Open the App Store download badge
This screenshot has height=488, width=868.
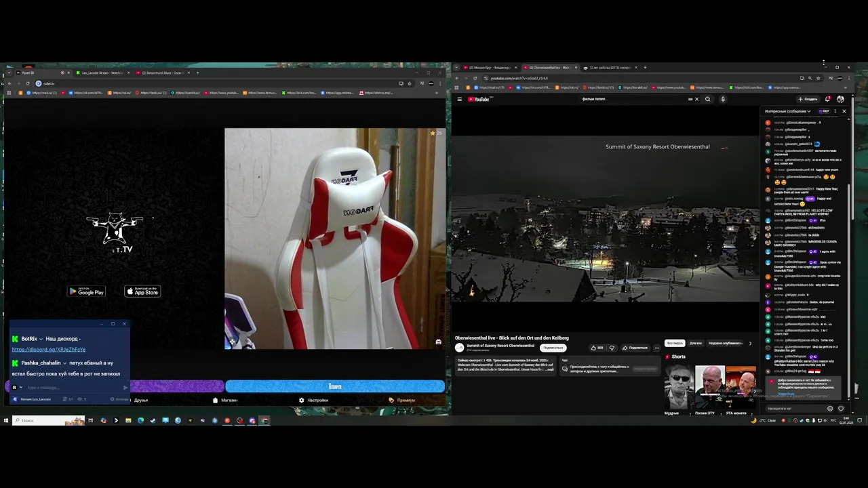click(142, 291)
